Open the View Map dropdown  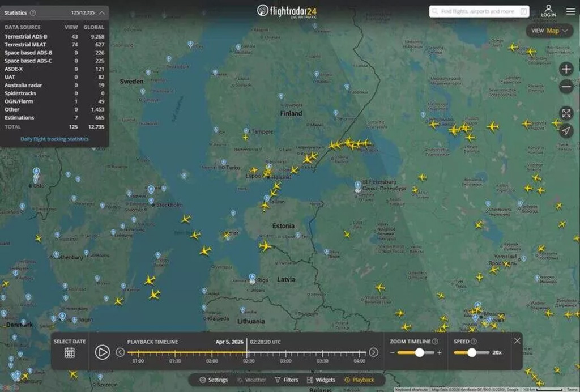click(549, 31)
